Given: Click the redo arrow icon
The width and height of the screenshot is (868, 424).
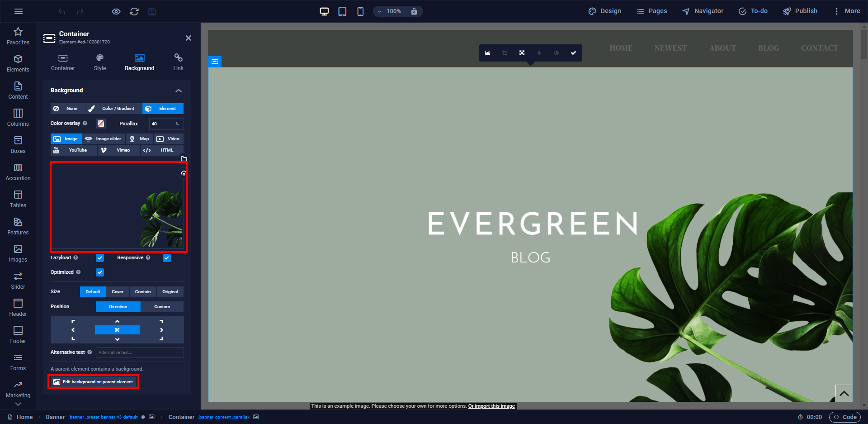Looking at the screenshot, I should pyautogui.click(x=80, y=11).
